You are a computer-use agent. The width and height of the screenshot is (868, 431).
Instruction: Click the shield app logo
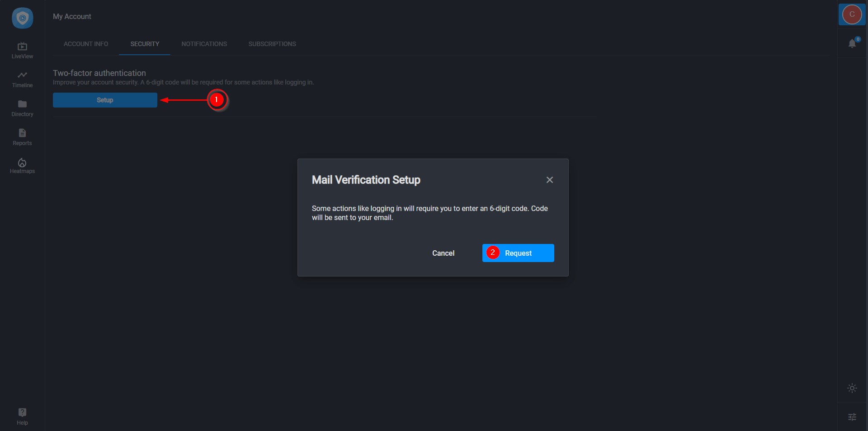click(x=22, y=18)
